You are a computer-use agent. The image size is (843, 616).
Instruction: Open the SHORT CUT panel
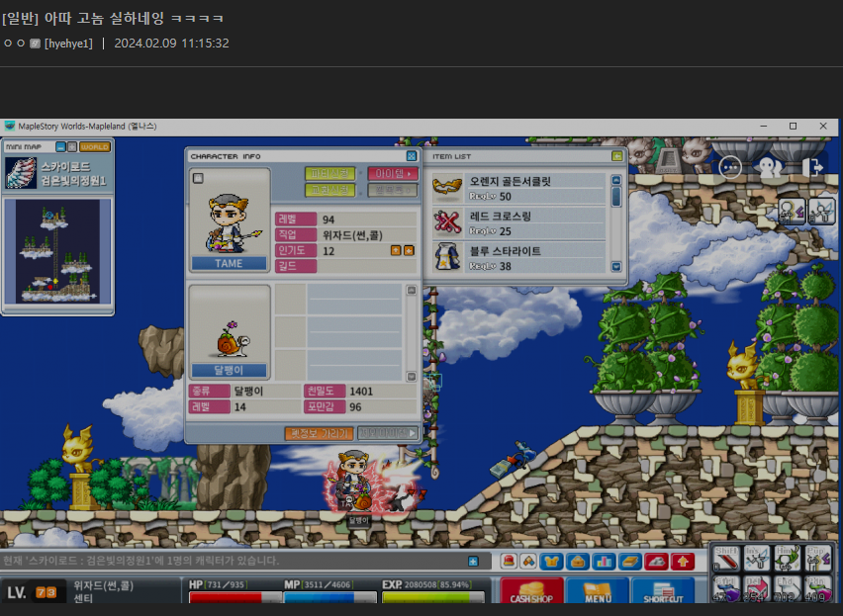click(x=662, y=592)
